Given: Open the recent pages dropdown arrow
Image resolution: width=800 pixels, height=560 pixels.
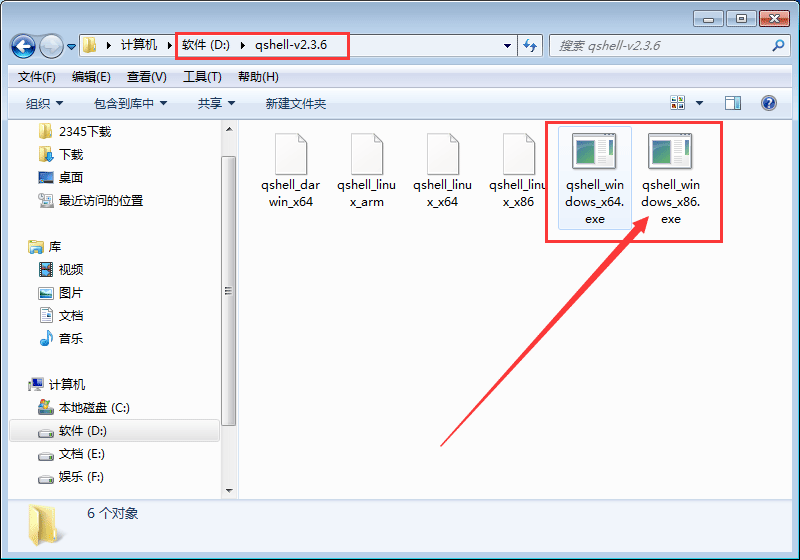Looking at the screenshot, I should [71, 47].
